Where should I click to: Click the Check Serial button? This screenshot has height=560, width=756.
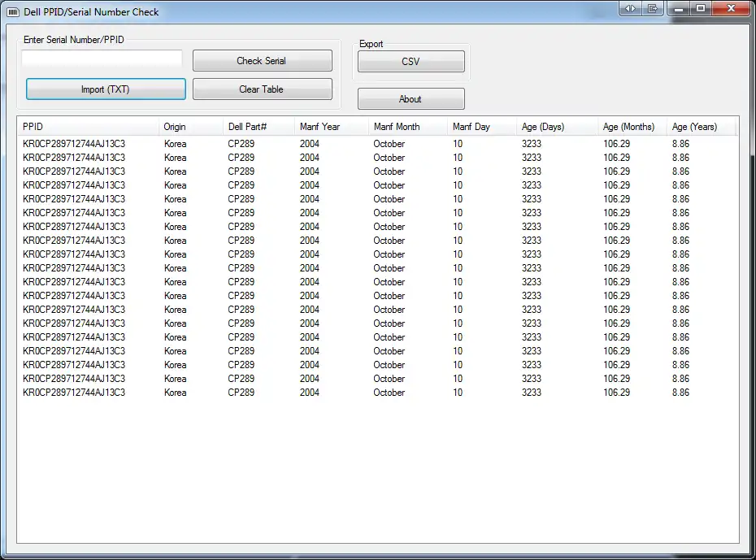(263, 61)
